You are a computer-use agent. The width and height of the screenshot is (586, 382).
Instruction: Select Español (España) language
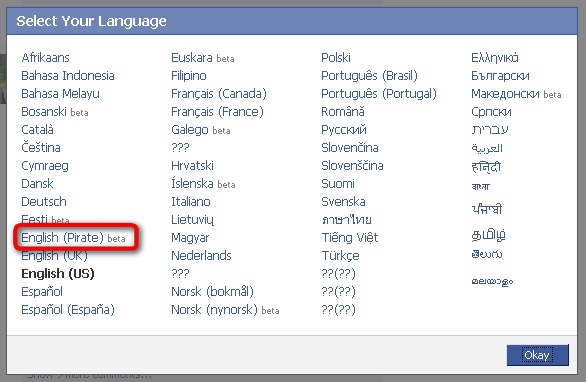[68, 309]
